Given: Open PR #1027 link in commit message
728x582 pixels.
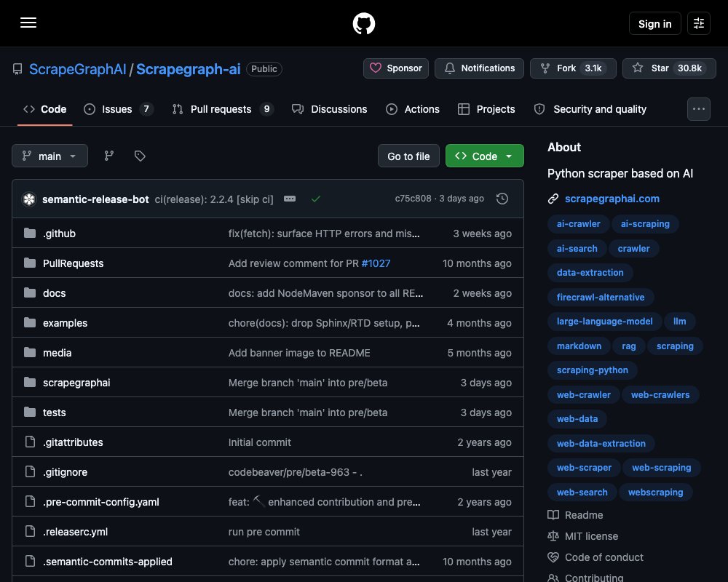Looking at the screenshot, I should coord(376,263).
